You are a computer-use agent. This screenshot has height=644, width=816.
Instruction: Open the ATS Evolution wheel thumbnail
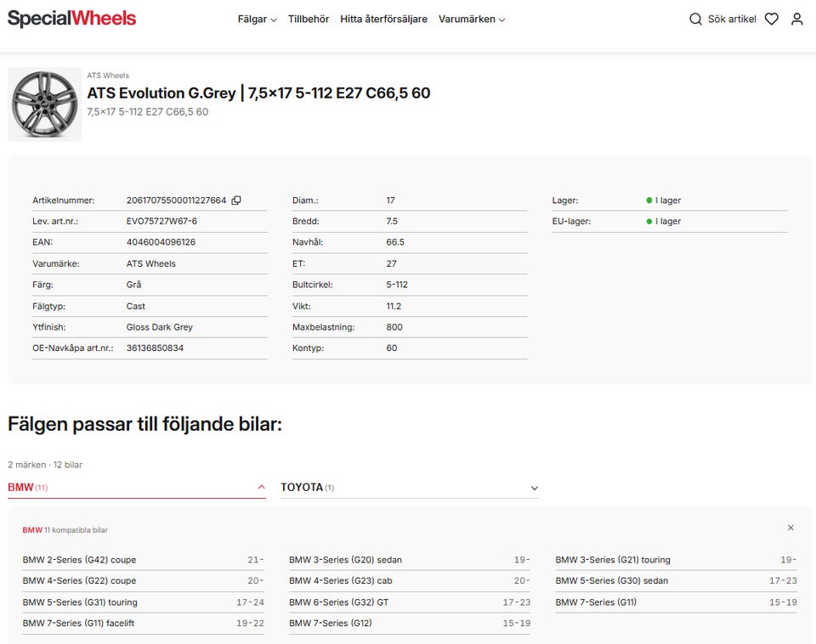click(45, 104)
